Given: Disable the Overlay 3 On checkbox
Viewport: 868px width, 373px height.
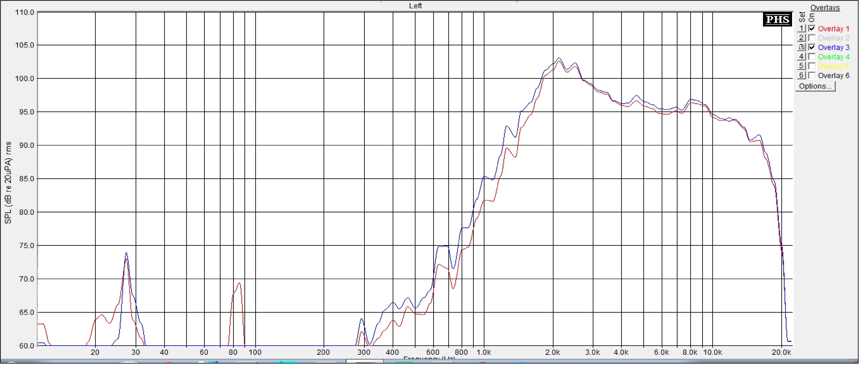Looking at the screenshot, I should pos(812,47).
